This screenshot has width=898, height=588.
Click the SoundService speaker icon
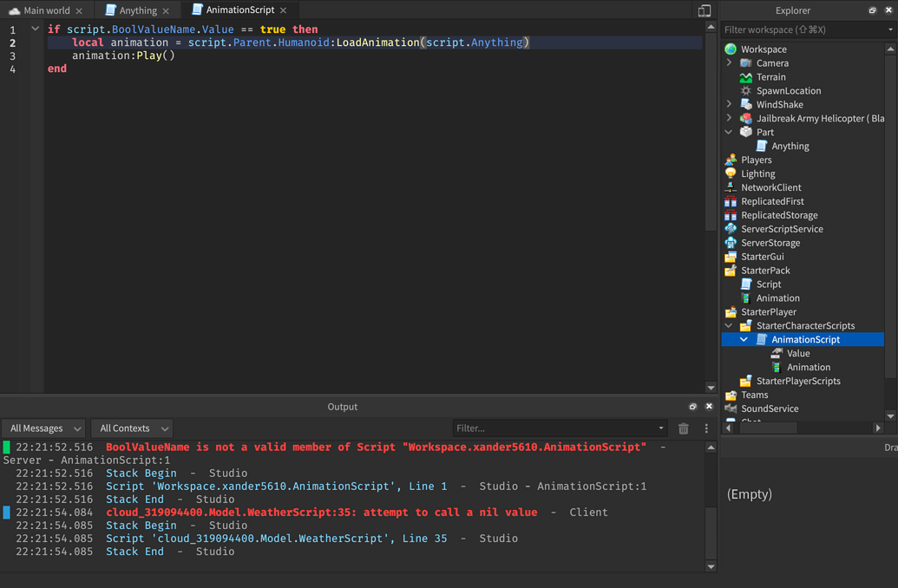tap(731, 408)
